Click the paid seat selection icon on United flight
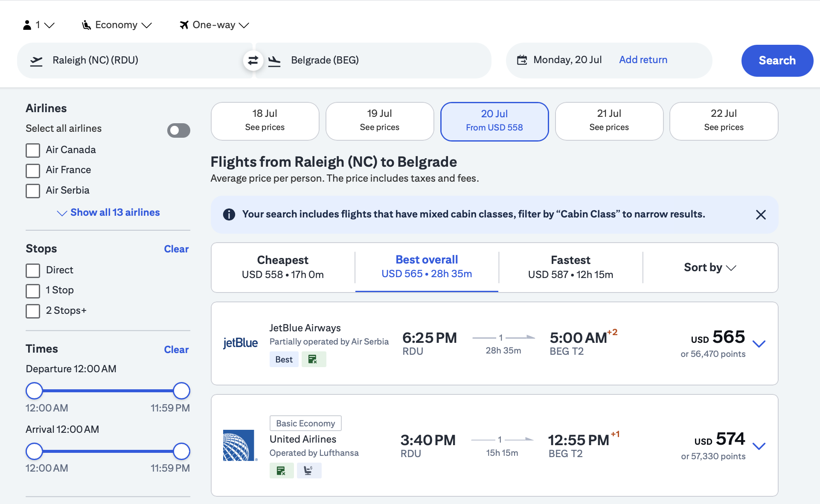Viewport: 820px width, 504px height. [309, 470]
